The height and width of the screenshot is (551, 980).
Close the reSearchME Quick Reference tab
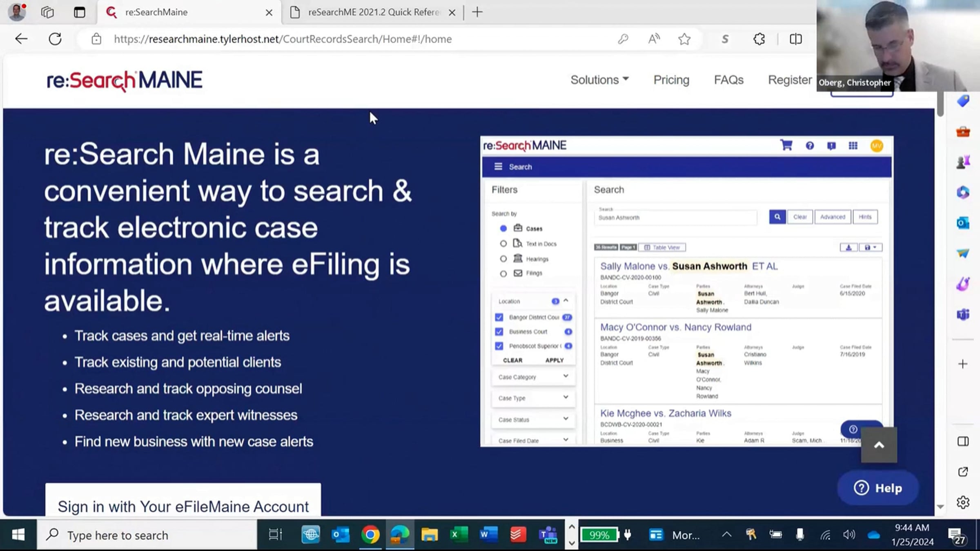452,13
